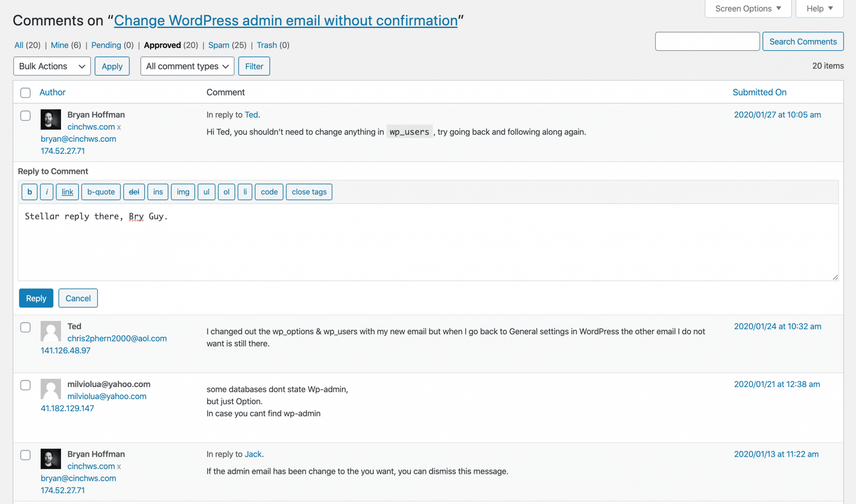Open the post Change WordPress admin email article

[x=286, y=20]
